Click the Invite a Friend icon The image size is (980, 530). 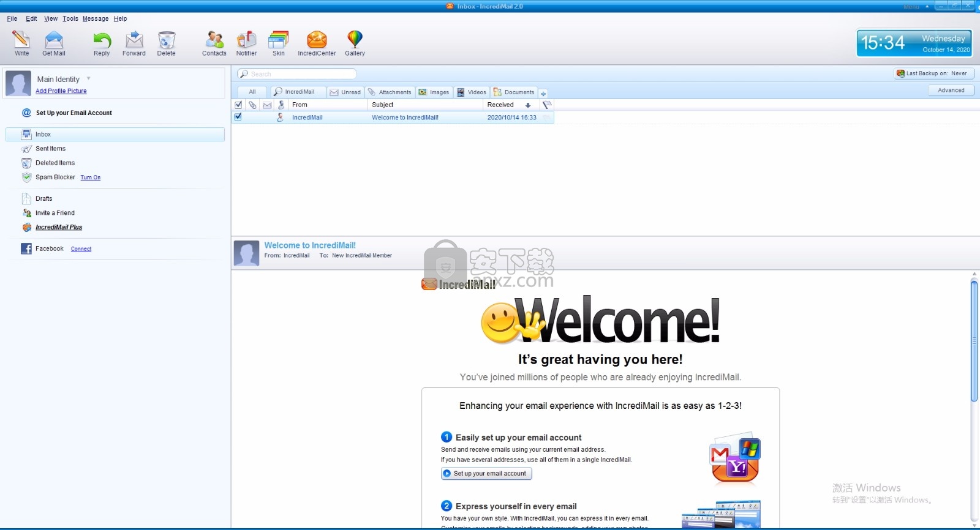pos(26,213)
